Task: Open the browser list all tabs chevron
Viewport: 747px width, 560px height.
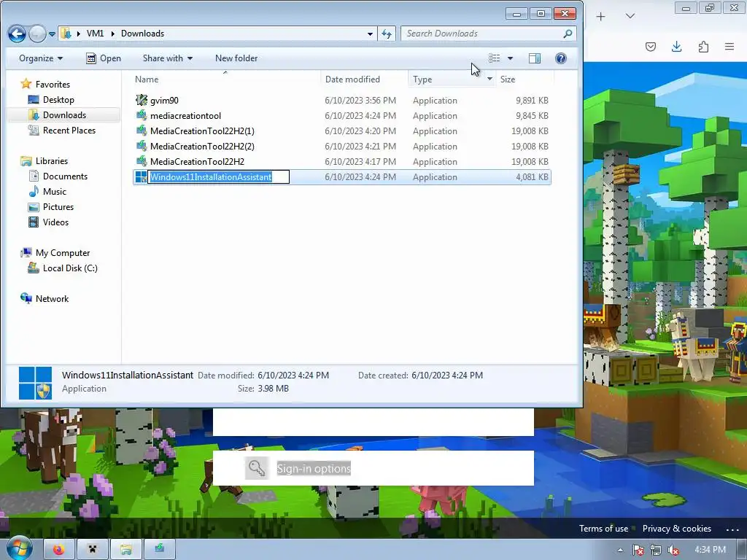Action: click(x=630, y=16)
